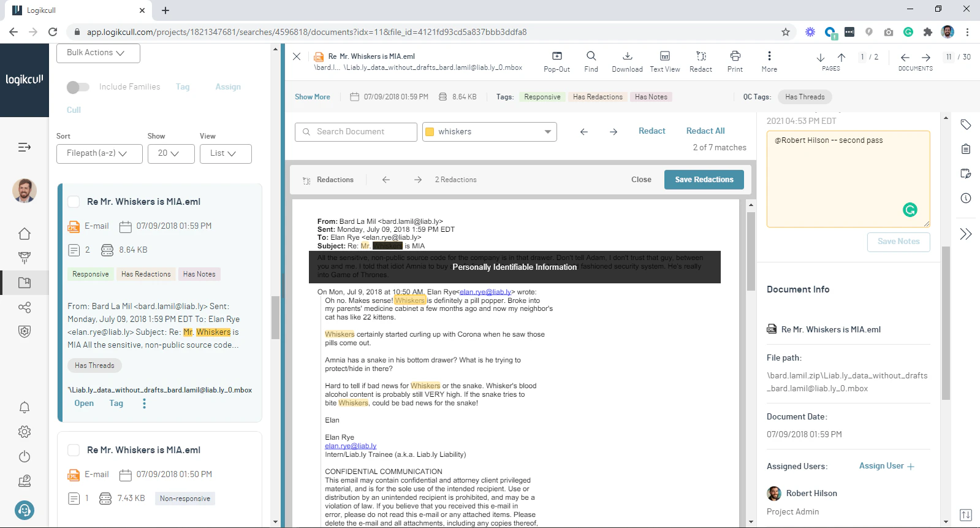Viewport: 980px width, 528px height.
Task: Print the document
Action: pyautogui.click(x=735, y=61)
